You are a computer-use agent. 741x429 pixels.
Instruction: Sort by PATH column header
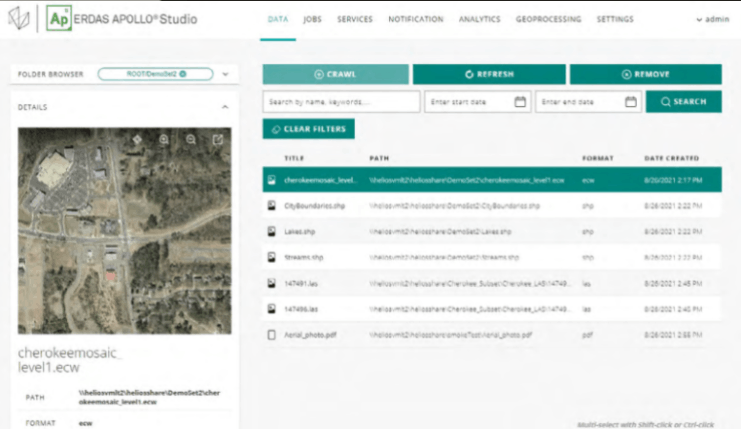(x=379, y=158)
